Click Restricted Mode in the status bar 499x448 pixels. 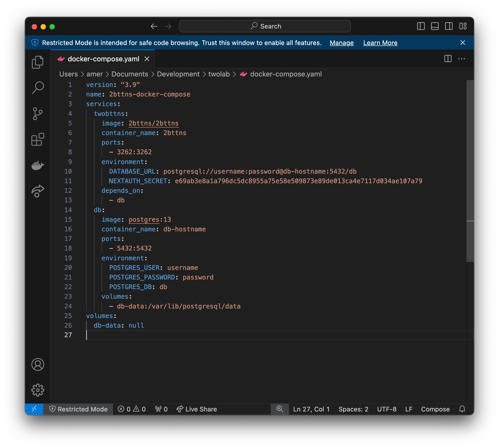click(78, 409)
